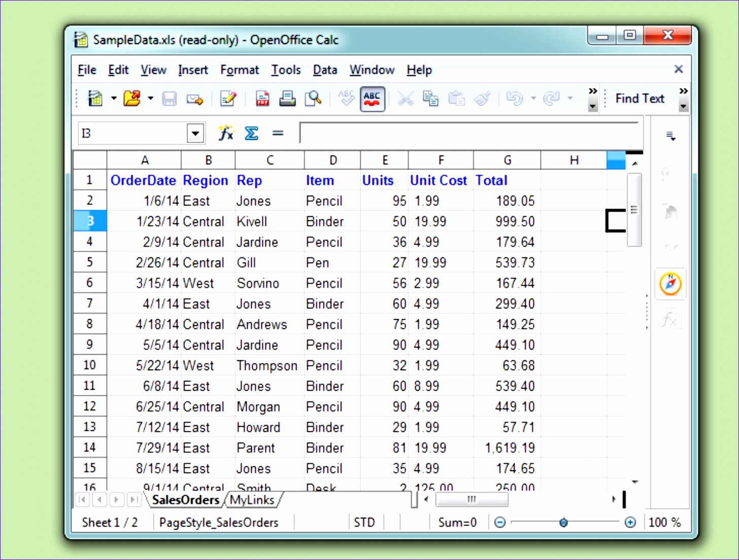Export directly as PDF

[262, 98]
